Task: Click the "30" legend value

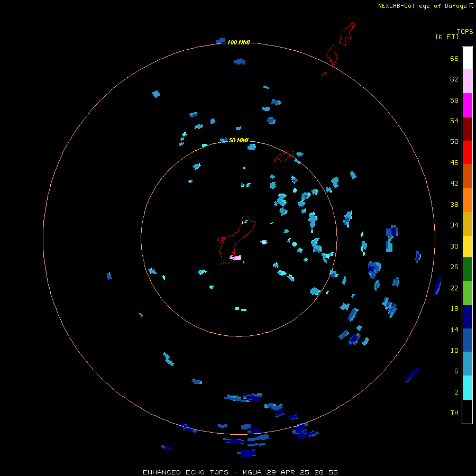Action: click(454, 246)
